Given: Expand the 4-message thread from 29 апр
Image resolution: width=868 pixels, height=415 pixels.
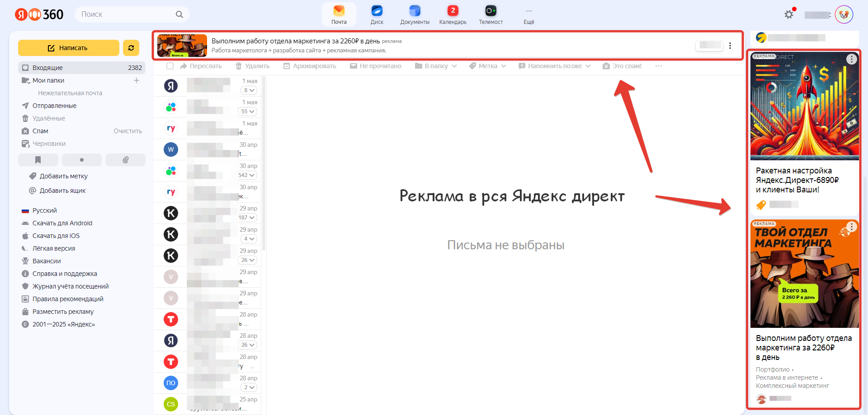Looking at the screenshot, I should 249,239.
